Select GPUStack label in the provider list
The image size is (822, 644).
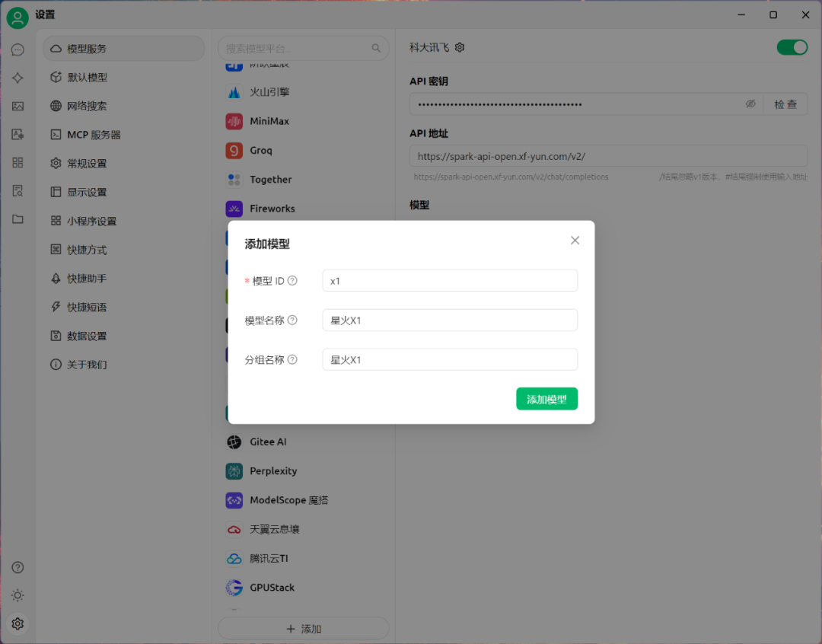[x=272, y=588]
